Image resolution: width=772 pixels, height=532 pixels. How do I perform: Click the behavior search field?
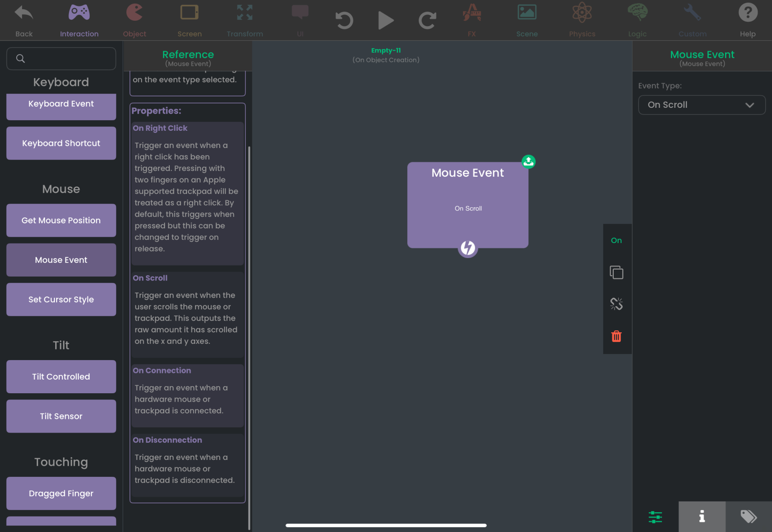click(x=66, y=59)
